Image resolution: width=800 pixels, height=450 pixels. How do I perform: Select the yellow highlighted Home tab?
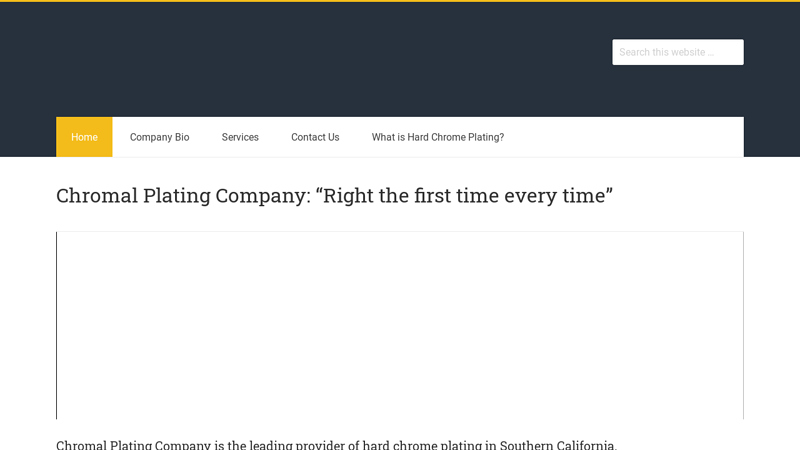pyautogui.click(x=84, y=137)
